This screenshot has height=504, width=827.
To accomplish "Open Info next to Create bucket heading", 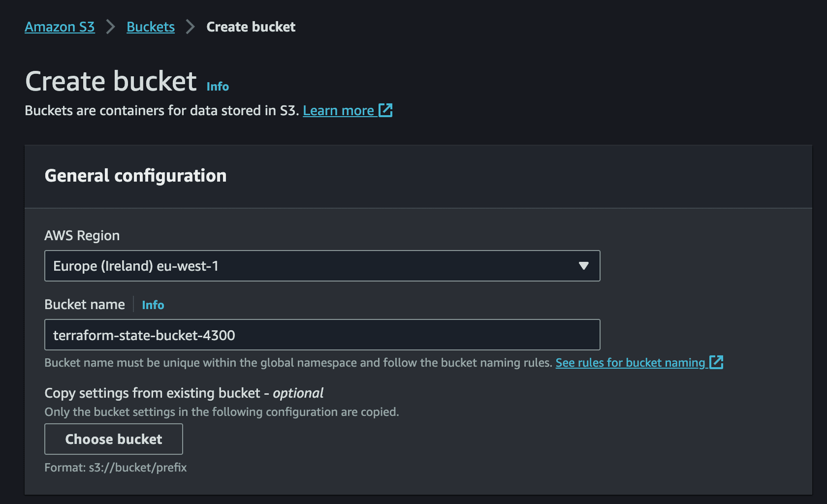I will [x=218, y=86].
